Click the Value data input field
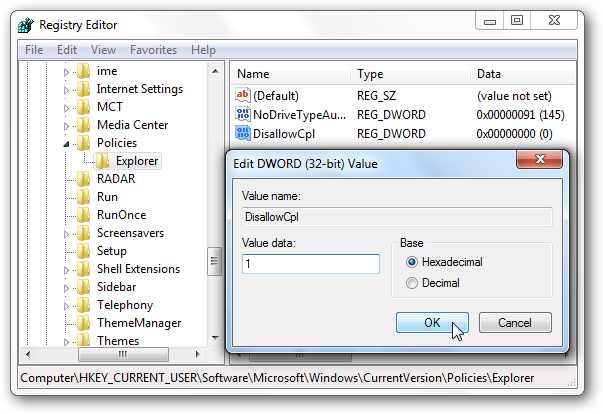 point(311,264)
